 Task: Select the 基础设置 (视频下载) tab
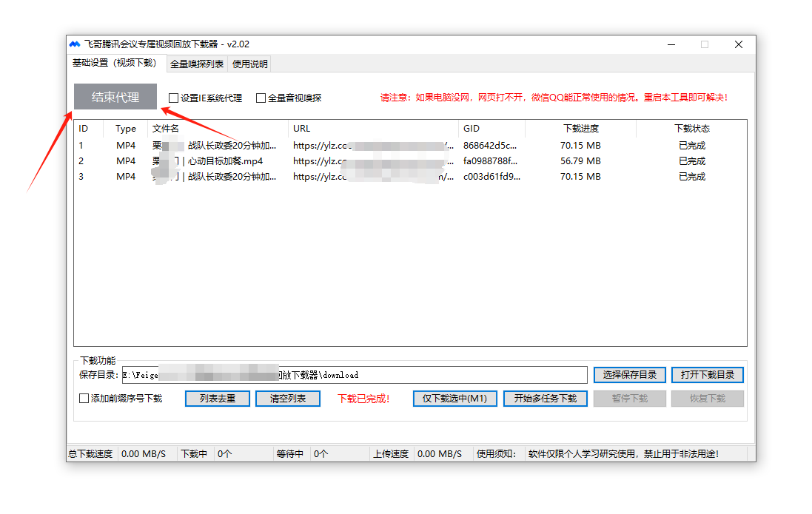point(115,64)
